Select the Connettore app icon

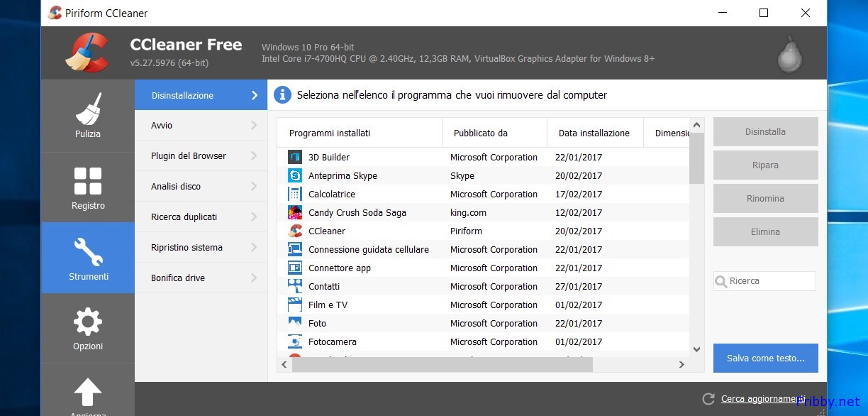click(x=295, y=268)
